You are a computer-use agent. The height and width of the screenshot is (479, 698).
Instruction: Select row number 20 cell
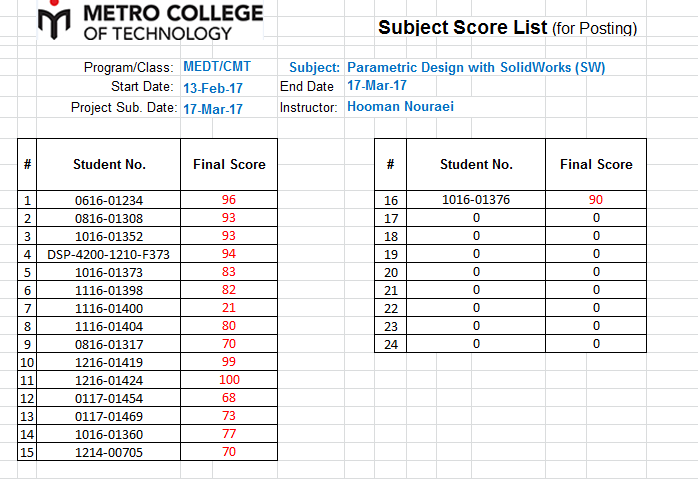click(x=390, y=272)
